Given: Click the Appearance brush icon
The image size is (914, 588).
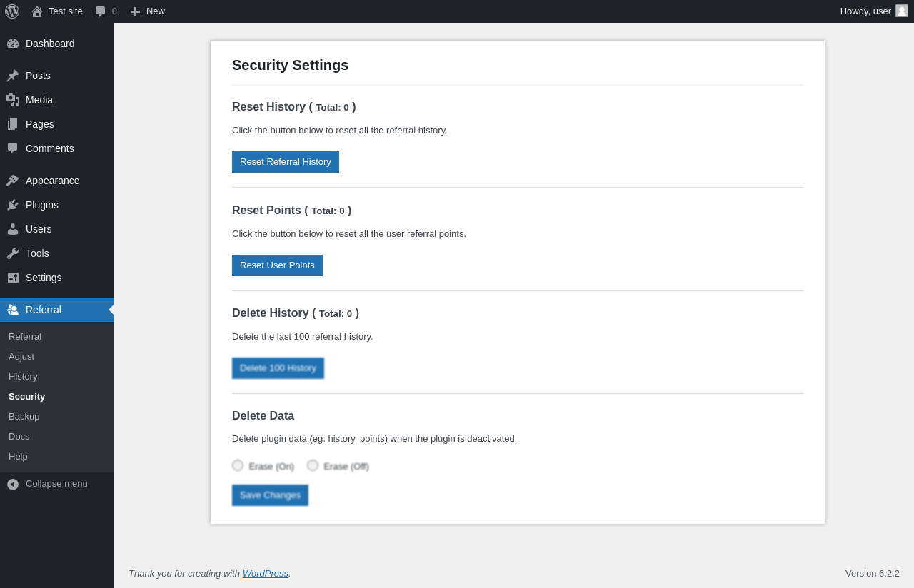Looking at the screenshot, I should (13, 181).
